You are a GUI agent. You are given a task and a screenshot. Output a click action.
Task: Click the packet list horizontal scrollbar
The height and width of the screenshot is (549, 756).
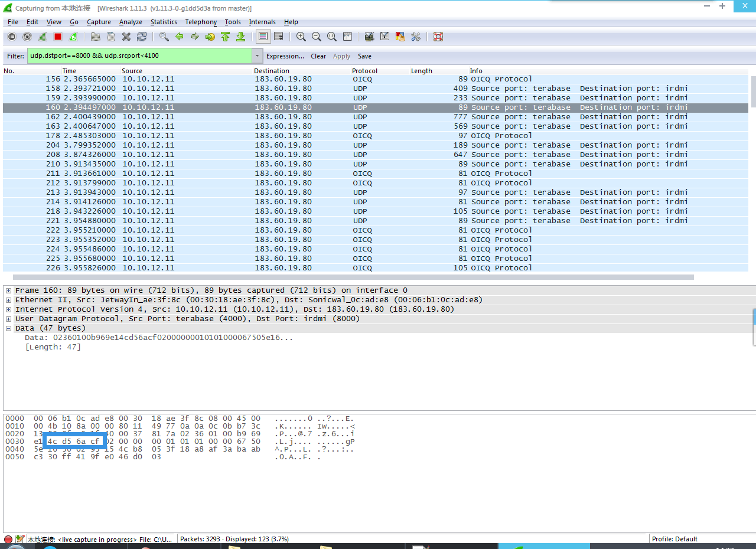(x=353, y=277)
